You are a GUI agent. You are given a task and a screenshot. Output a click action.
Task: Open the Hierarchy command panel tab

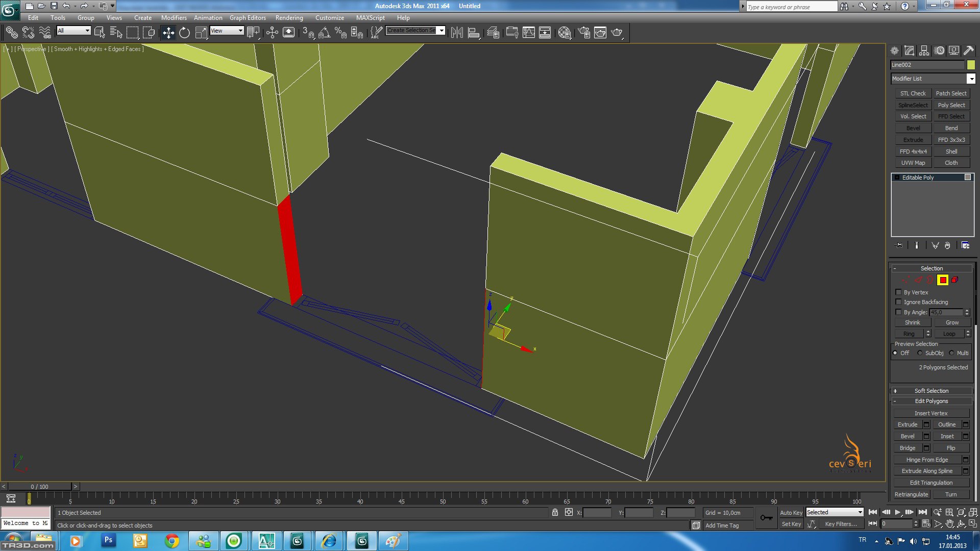coord(924,51)
